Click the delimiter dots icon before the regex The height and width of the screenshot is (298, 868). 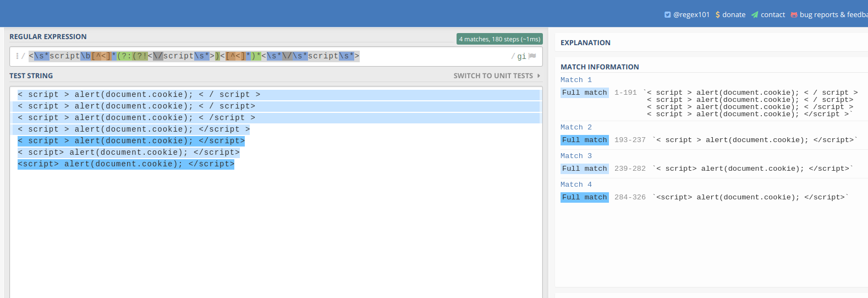(x=17, y=56)
